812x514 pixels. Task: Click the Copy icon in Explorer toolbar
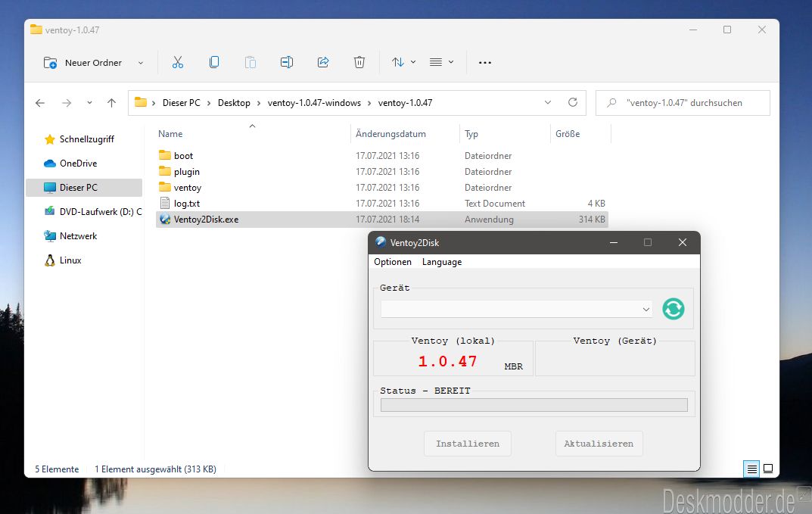coord(214,63)
